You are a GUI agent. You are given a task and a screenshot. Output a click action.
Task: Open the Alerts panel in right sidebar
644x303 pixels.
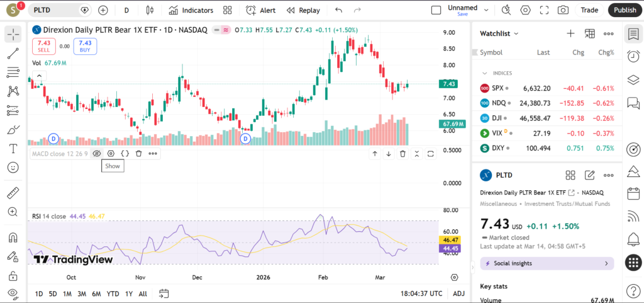click(633, 239)
